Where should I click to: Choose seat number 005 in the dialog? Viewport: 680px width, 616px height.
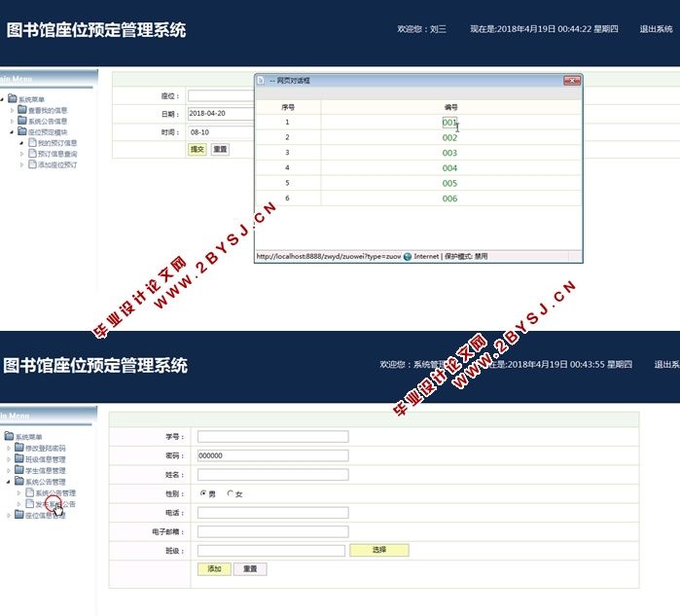click(x=449, y=183)
